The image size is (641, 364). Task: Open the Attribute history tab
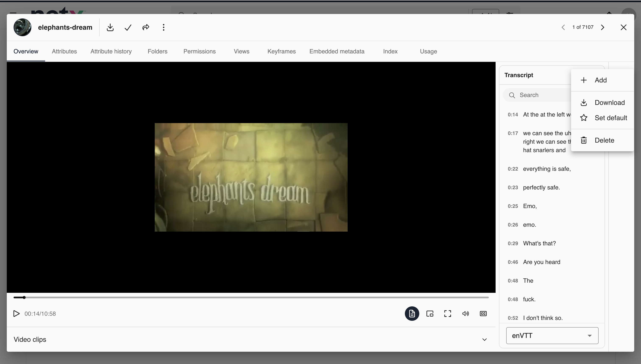[111, 51]
